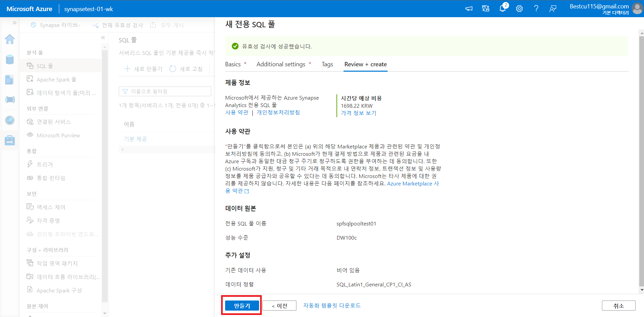Viewport: 644px width, 317px height.
Task: Open 자동화 템플릿 다운로드 link
Action: (332, 306)
